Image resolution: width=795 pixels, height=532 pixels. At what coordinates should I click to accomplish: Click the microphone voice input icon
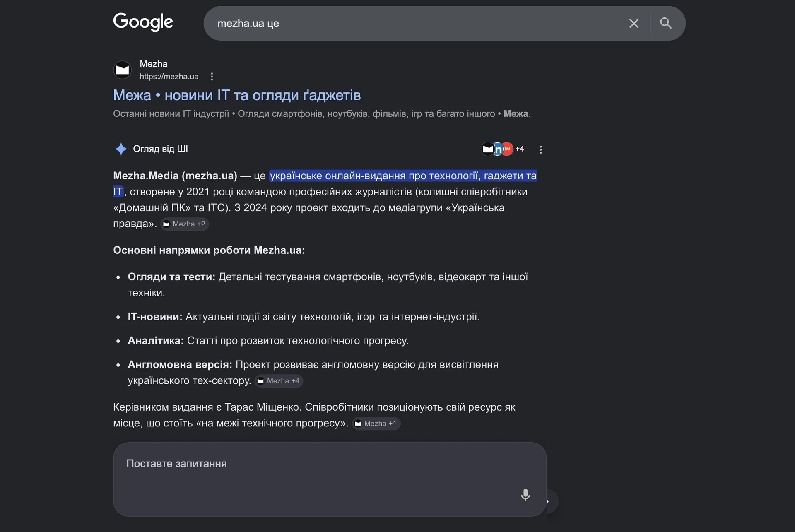(525, 495)
